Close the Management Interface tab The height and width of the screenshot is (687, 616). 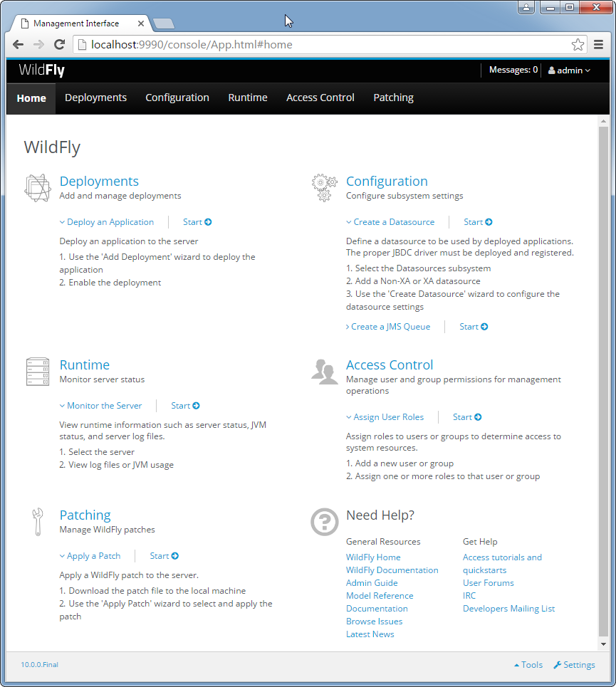140,23
